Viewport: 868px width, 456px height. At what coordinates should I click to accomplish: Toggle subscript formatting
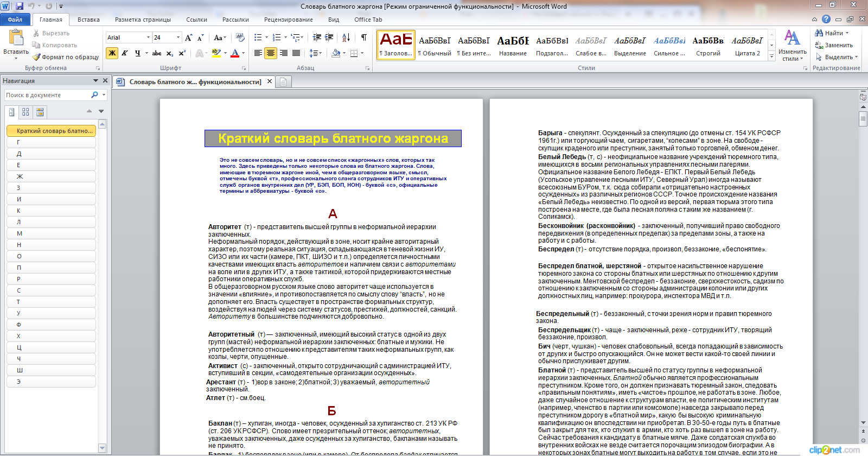(170, 53)
